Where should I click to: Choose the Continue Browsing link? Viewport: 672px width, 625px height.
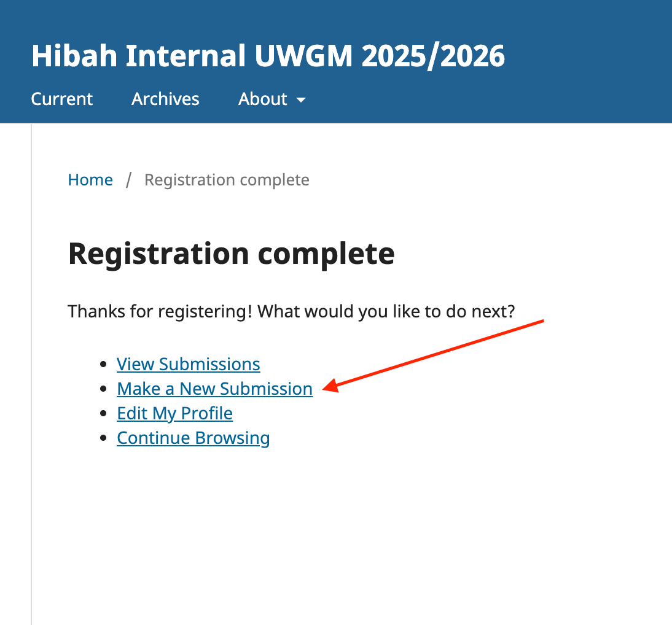tap(193, 438)
